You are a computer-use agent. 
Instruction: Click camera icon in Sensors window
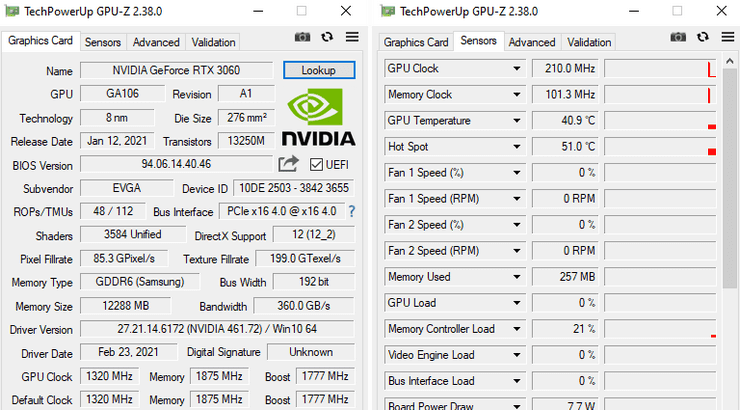[x=678, y=37]
